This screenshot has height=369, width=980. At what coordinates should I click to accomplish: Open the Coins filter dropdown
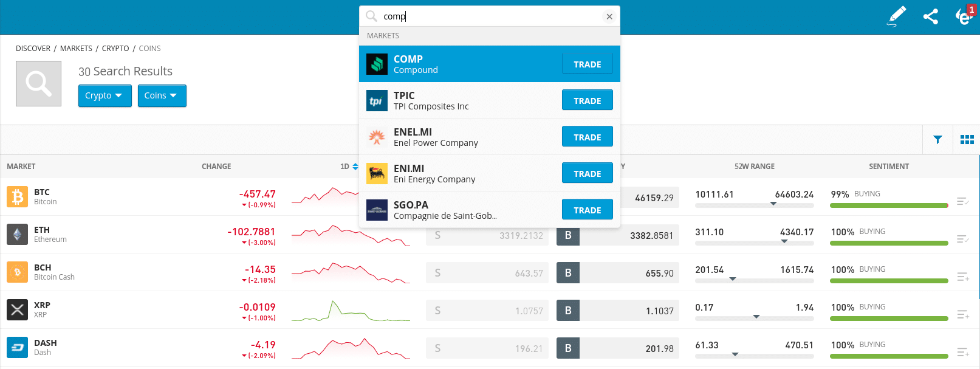(x=162, y=95)
